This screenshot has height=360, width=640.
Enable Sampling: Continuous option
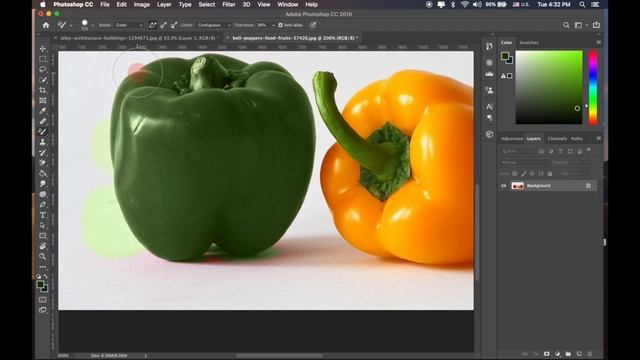click(152, 25)
